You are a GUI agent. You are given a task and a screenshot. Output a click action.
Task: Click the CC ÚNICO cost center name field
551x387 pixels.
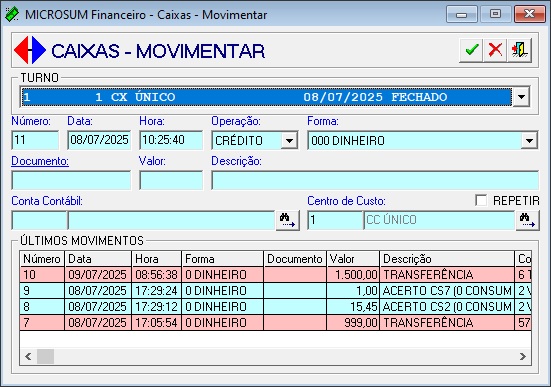(439, 220)
